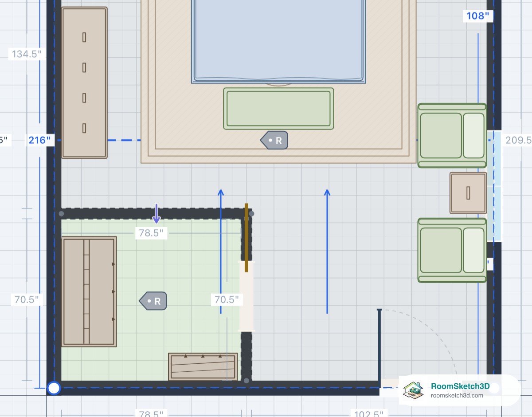Click the 108" blue dimension label

click(478, 16)
